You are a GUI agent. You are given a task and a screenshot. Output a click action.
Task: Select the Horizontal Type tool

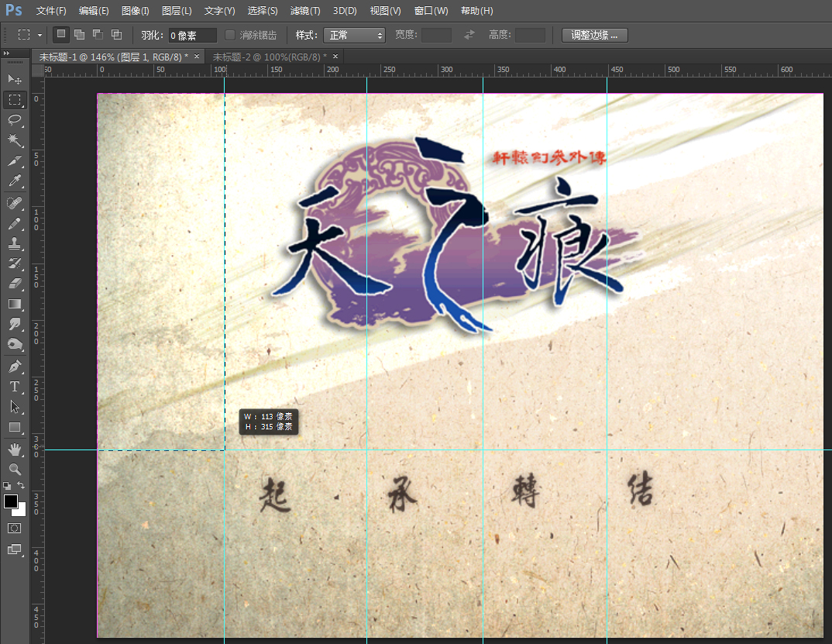(x=14, y=387)
